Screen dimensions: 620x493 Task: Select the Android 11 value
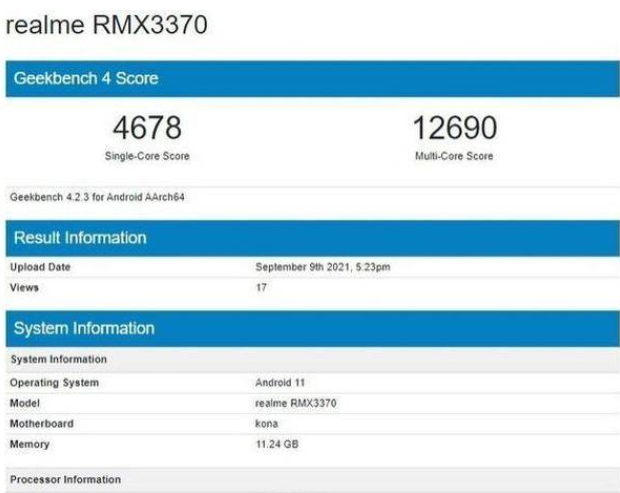click(x=280, y=383)
